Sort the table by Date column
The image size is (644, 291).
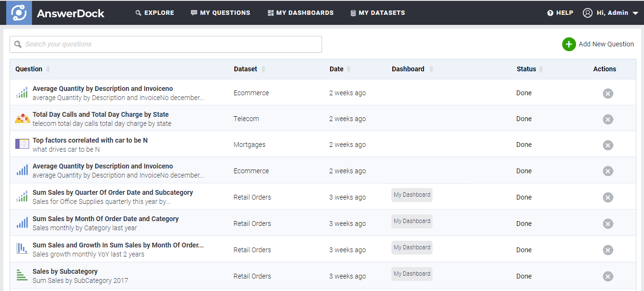(x=340, y=69)
